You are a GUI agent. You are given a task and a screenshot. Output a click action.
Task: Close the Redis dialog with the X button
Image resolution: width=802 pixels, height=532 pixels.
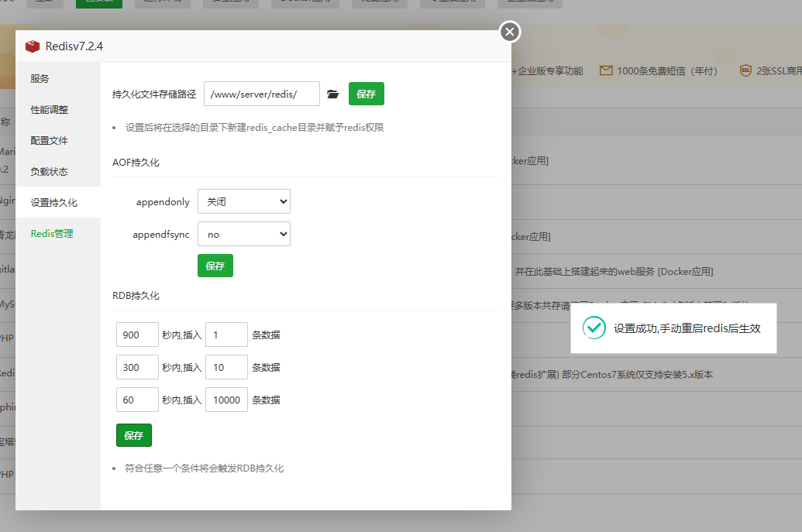tap(509, 32)
